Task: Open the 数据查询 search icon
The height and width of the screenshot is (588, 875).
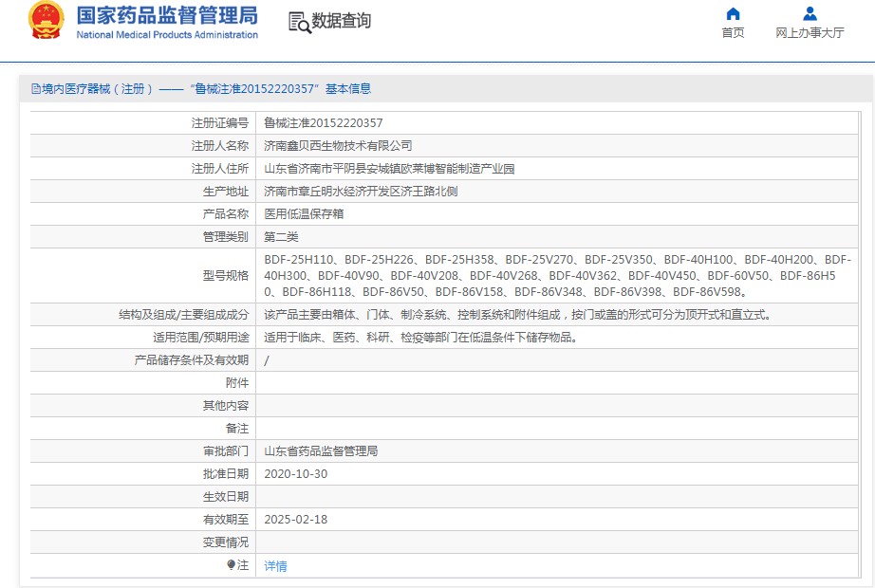Action: 300,23
